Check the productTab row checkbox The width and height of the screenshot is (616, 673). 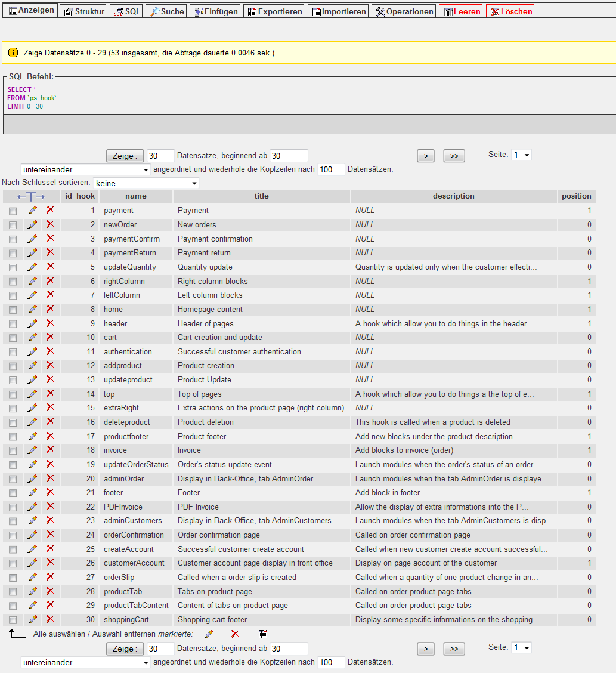(x=13, y=592)
